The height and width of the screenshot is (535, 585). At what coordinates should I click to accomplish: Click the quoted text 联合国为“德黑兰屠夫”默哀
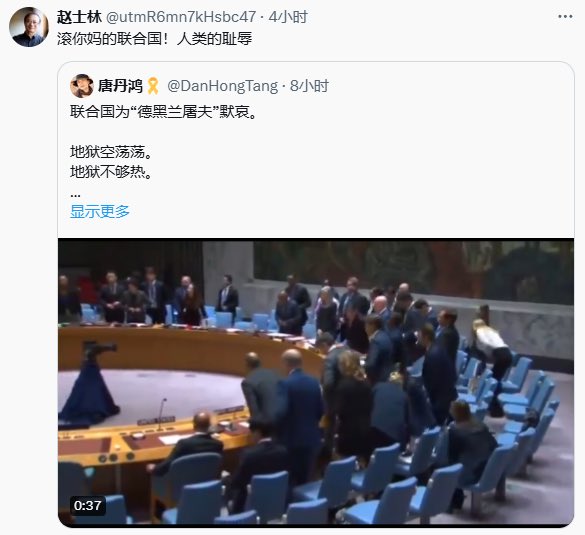[x=163, y=112]
